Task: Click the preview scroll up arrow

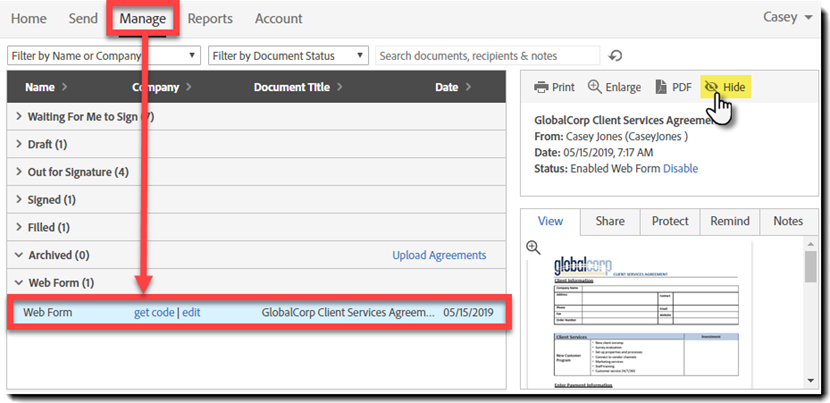Action: coord(810,244)
